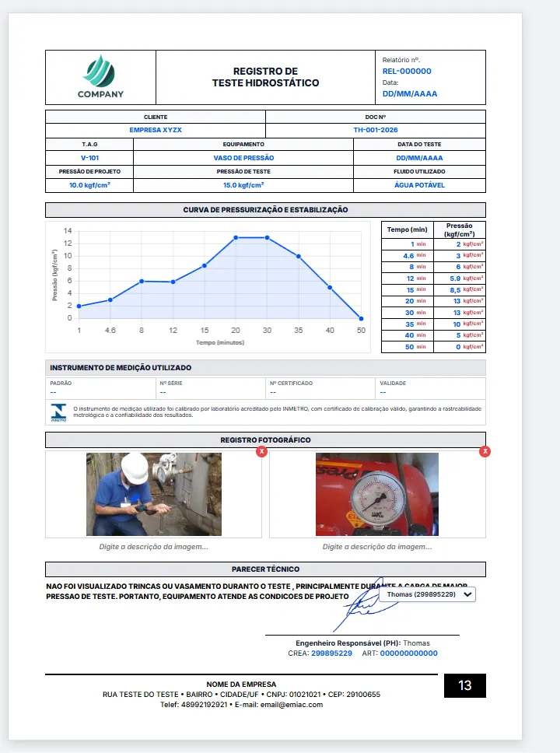Click the 0 kgf/cm² pressure cell

pyautogui.click(x=460, y=347)
